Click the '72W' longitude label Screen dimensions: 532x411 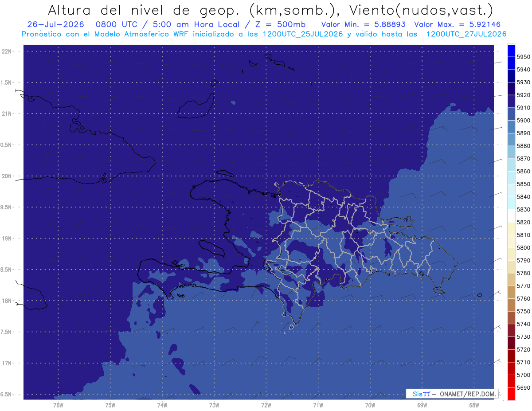tap(266, 405)
